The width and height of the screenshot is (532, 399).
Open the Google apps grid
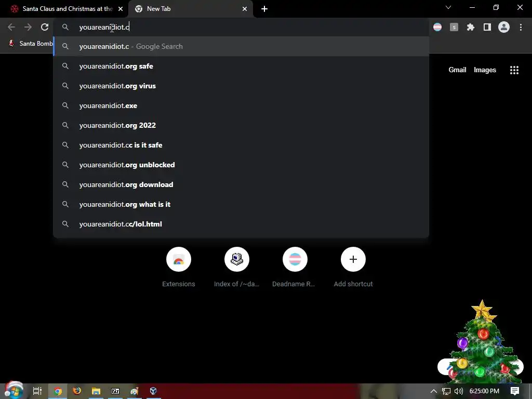click(x=514, y=70)
